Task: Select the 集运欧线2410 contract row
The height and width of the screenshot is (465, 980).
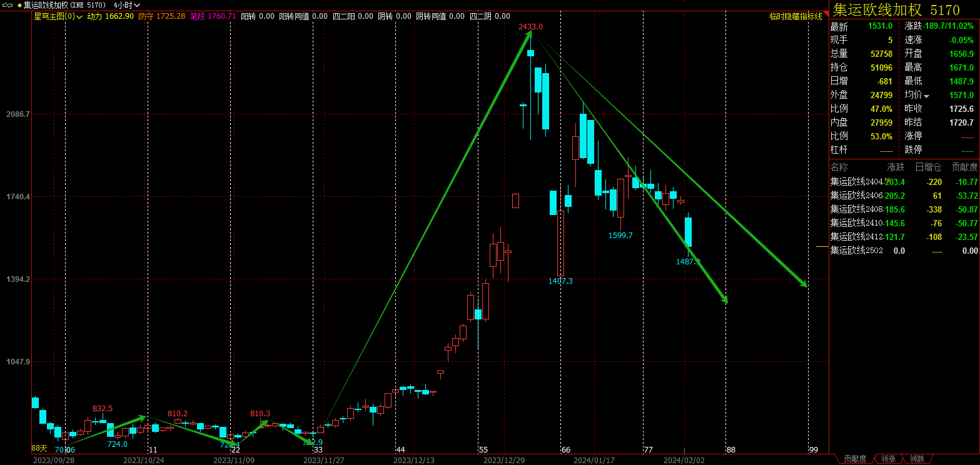Action: [x=904, y=223]
